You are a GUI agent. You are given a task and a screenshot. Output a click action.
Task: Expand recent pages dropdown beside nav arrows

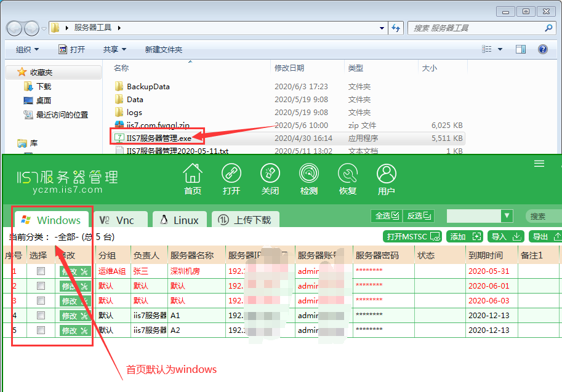(x=44, y=29)
